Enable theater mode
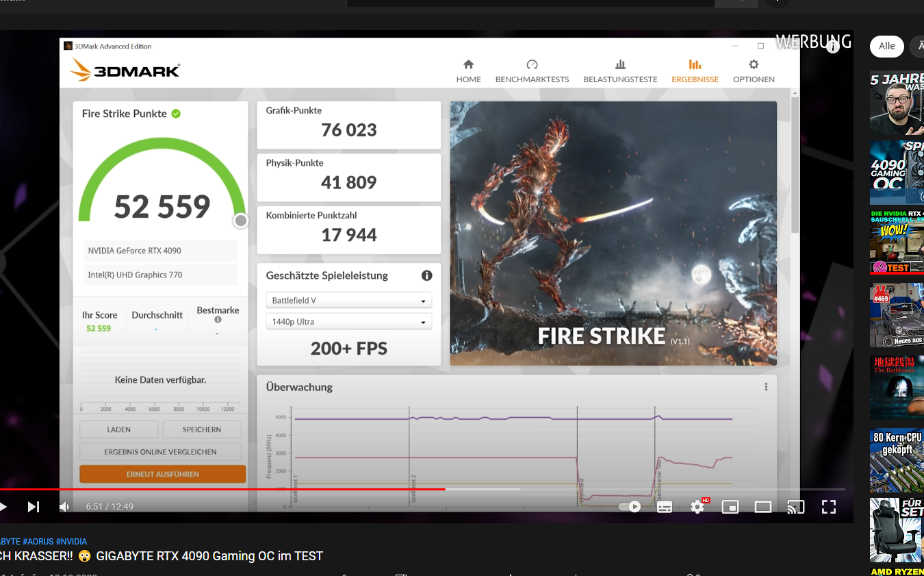924x576 pixels. 763,507
